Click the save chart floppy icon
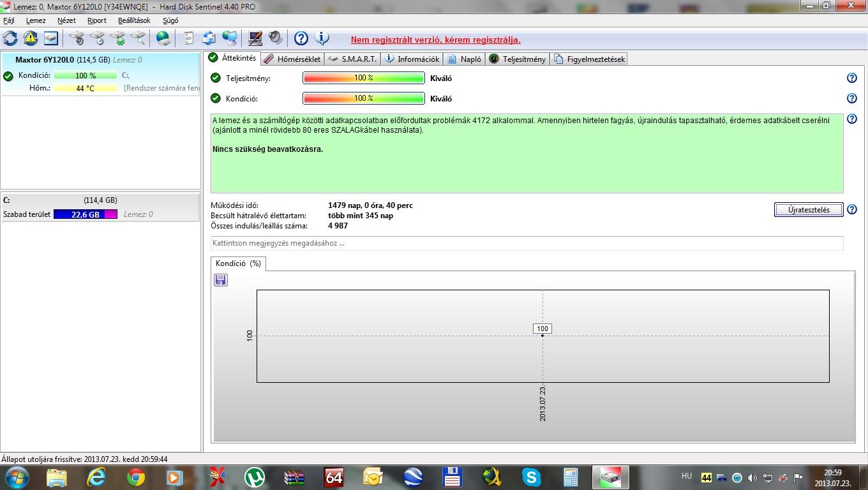Image resolution: width=868 pixels, height=490 pixels. click(x=221, y=280)
